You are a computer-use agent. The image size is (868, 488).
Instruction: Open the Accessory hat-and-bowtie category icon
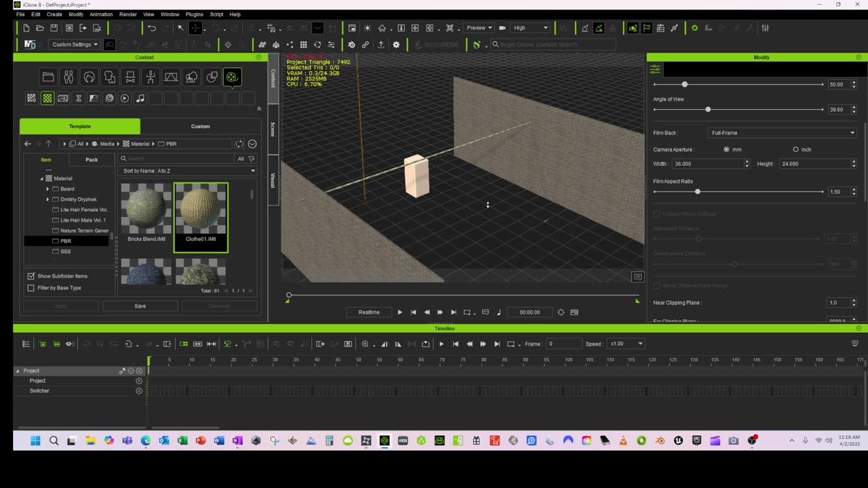pos(130,77)
